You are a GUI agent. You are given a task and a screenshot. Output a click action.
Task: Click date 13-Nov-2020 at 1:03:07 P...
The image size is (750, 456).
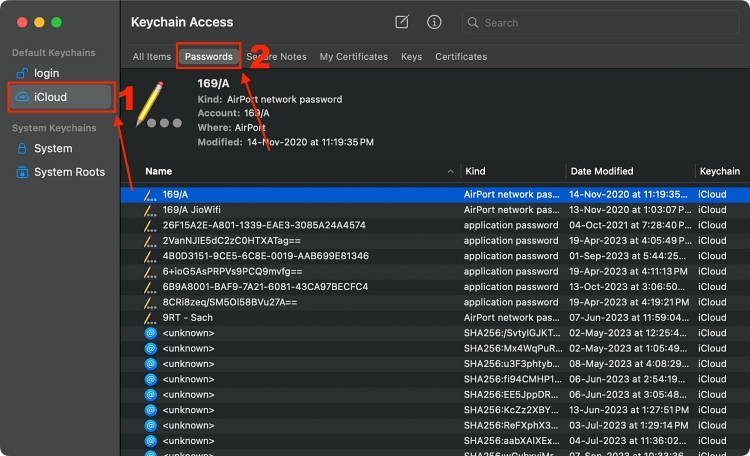pos(630,210)
